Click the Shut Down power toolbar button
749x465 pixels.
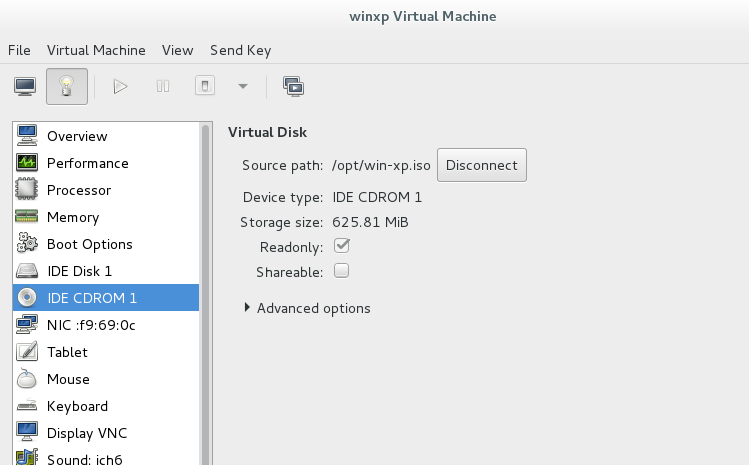tap(204, 87)
